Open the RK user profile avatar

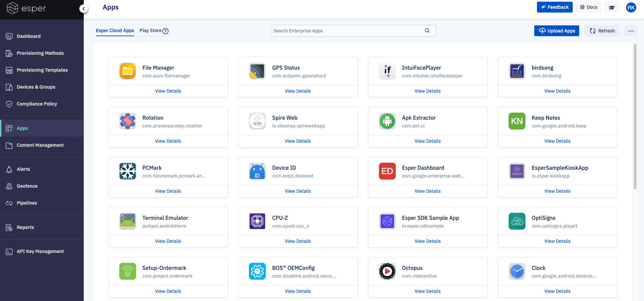click(x=631, y=7)
